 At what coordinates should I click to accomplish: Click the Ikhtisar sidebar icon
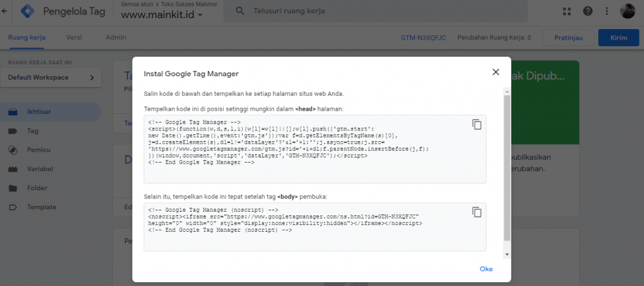tap(13, 112)
